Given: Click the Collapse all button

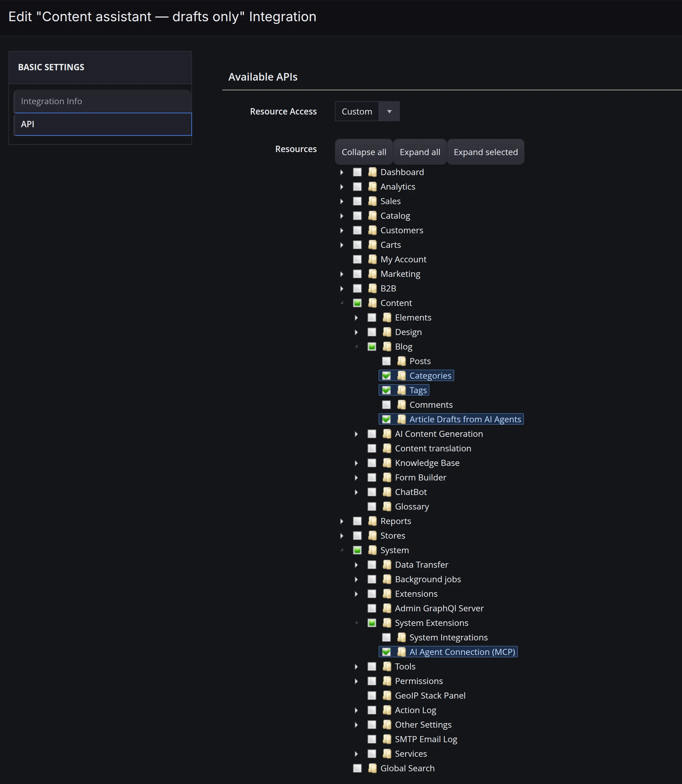Looking at the screenshot, I should [364, 152].
